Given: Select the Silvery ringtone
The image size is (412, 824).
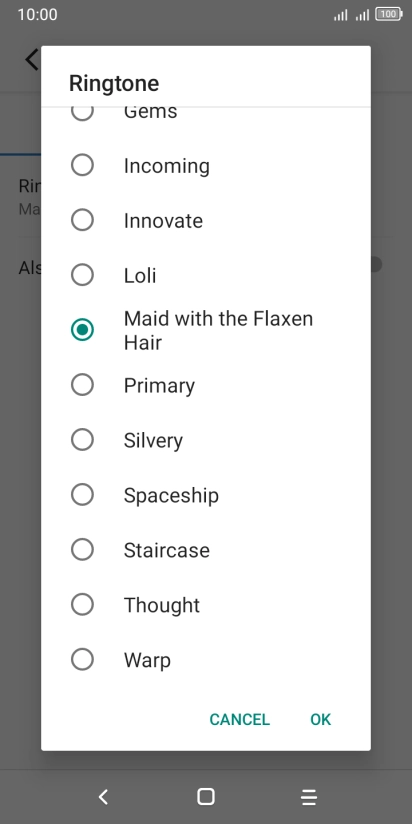Looking at the screenshot, I should (x=206, y=439).
